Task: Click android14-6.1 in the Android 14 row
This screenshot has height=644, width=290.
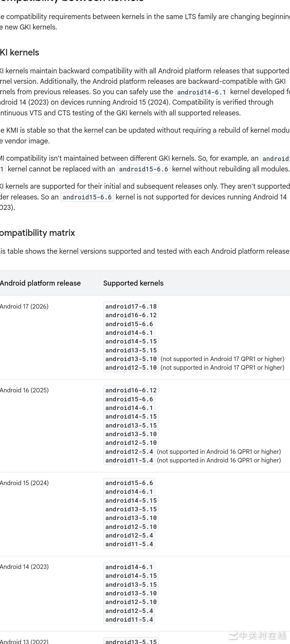Action: (129, 567)
